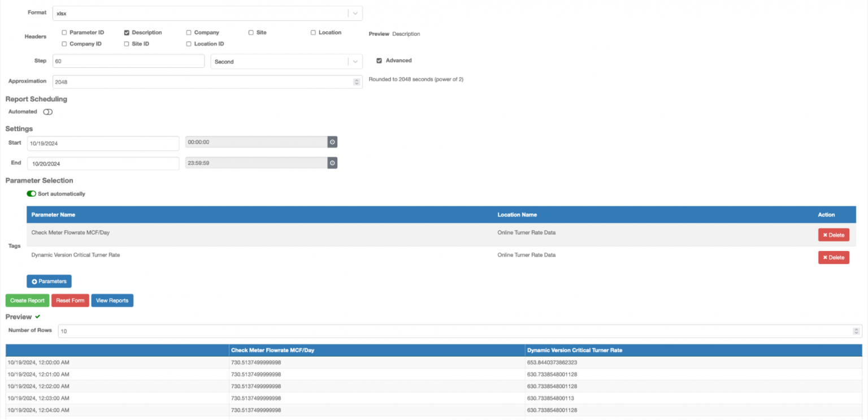Enable the Company header checkbox
This screenshot has width=868, height=420.
[x=188, y=32]
